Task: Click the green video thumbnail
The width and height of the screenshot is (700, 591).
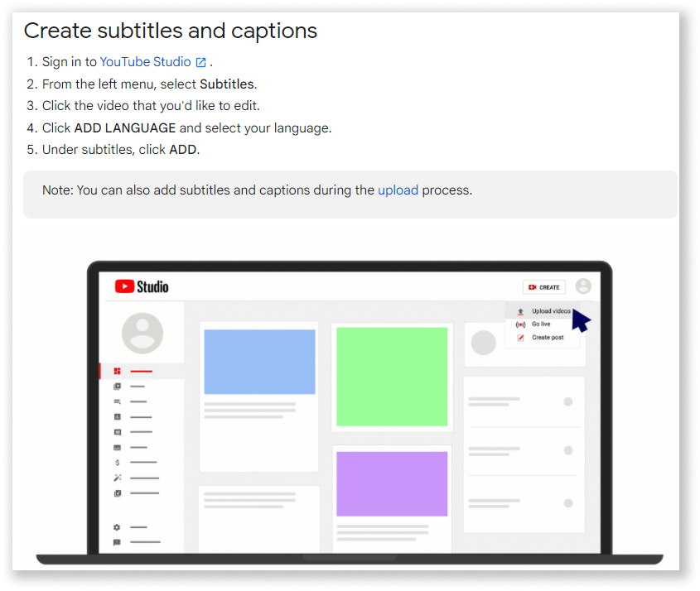Action: click(392, 377)
